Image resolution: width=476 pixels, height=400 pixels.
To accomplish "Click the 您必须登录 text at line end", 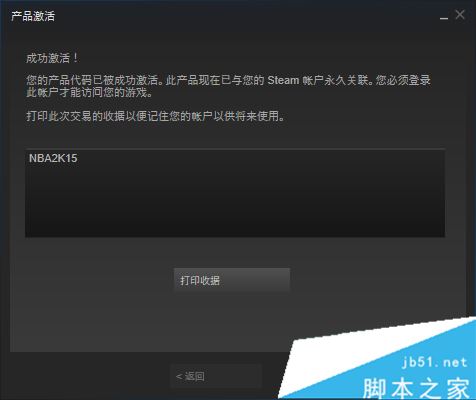I will point(403,80).
